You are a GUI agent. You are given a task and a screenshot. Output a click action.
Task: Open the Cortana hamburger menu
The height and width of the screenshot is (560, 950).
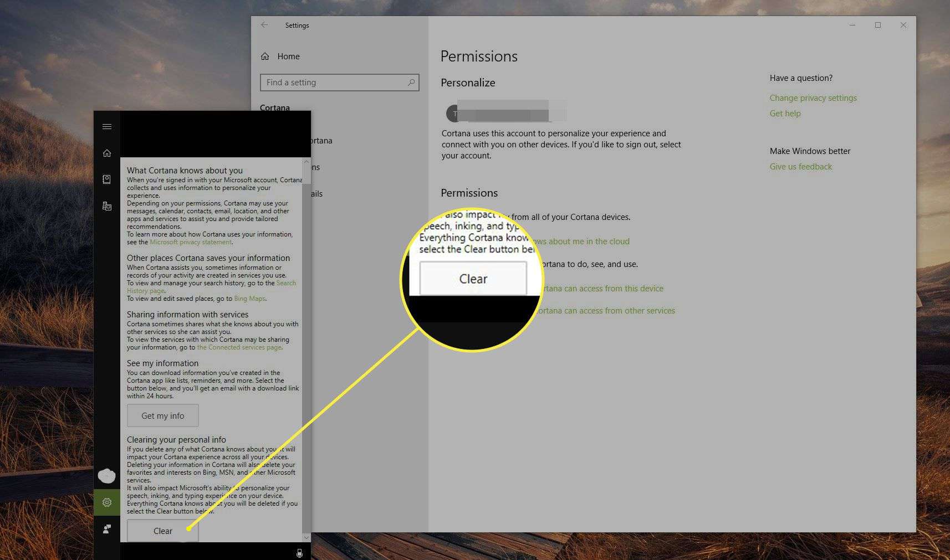[x=107, y=127]
